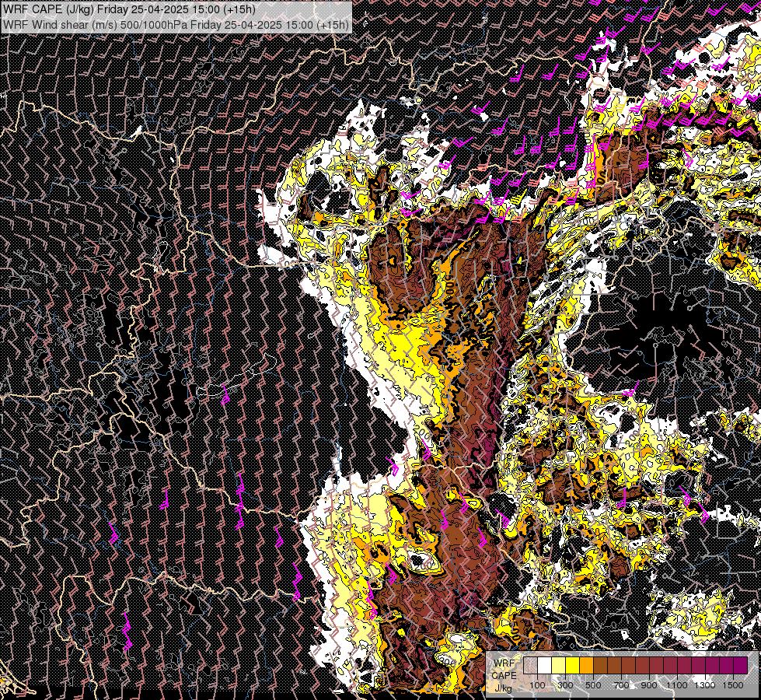Click the 700 value on the legend

[x=621, y=685]
